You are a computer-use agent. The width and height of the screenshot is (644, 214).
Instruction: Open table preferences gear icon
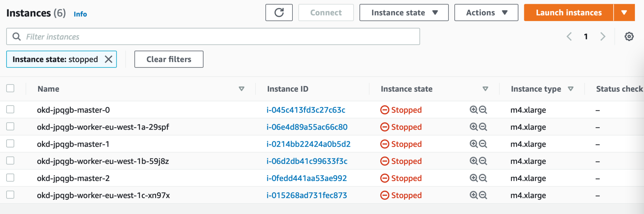629,37
